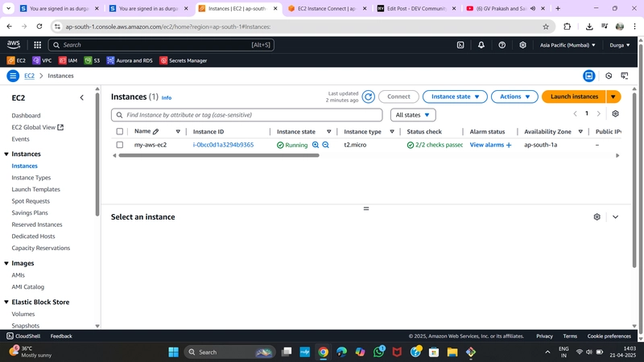Open Chrome extensions puzzle icon
Screen dimensions: 644x362
click(x=568, y=27)
